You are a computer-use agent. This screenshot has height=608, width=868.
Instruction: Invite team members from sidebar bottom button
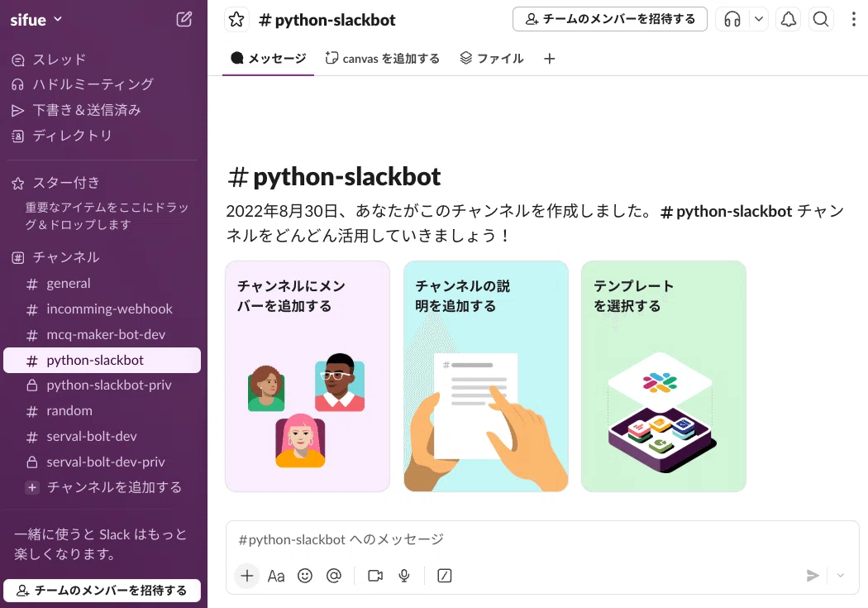coord(102,591)
